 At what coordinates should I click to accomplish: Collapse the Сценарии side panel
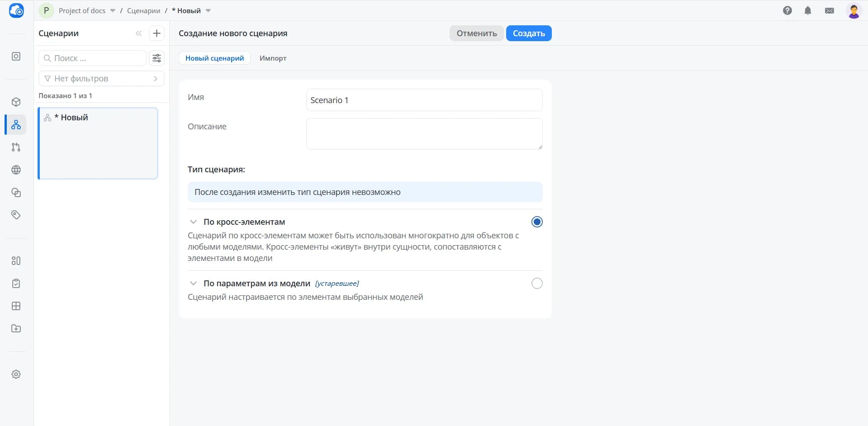coord(138,33)
